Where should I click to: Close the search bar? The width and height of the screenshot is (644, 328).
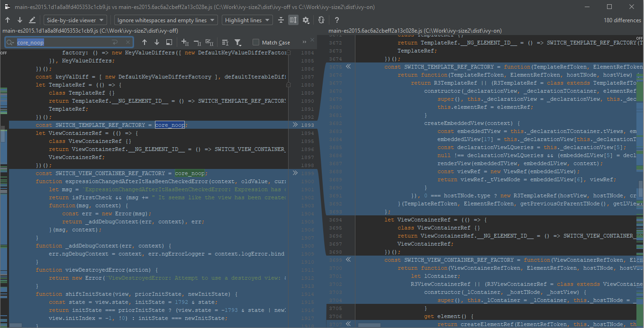(312, 40)
